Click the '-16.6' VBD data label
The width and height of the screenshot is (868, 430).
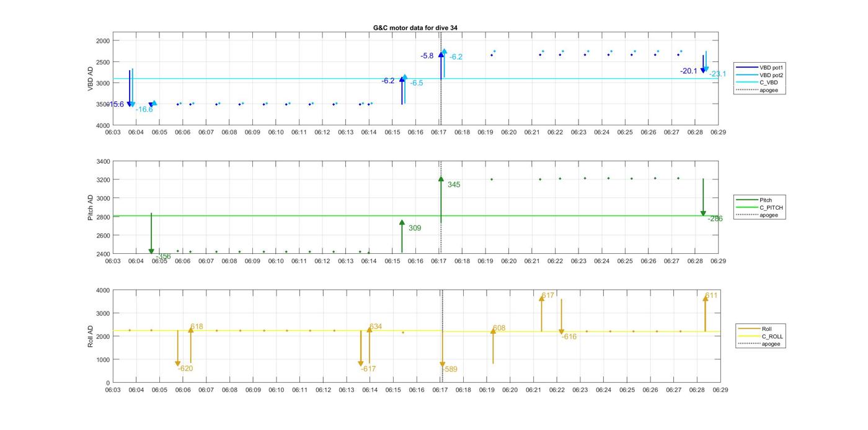[x=144, y=110]
